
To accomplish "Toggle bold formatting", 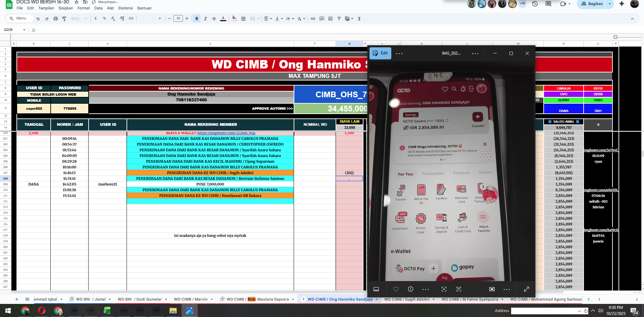I will click(197, 19).
